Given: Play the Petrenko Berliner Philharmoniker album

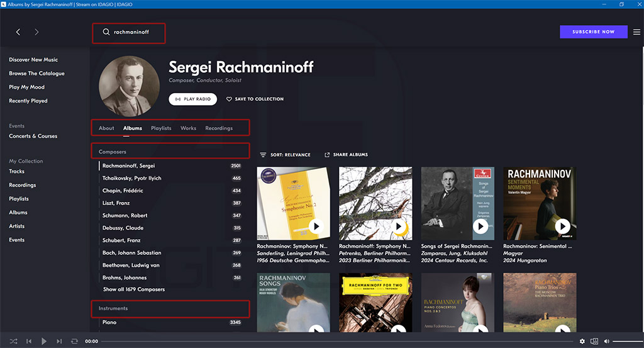Looking at the screenshot, I should pyautogui.click(x=398, y=226).
